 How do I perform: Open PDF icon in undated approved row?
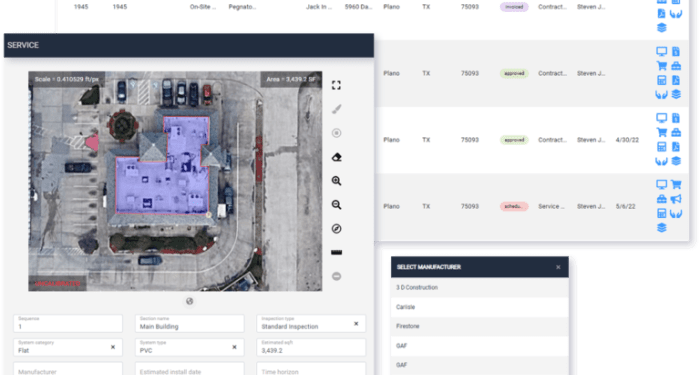(x=676, y=80)
